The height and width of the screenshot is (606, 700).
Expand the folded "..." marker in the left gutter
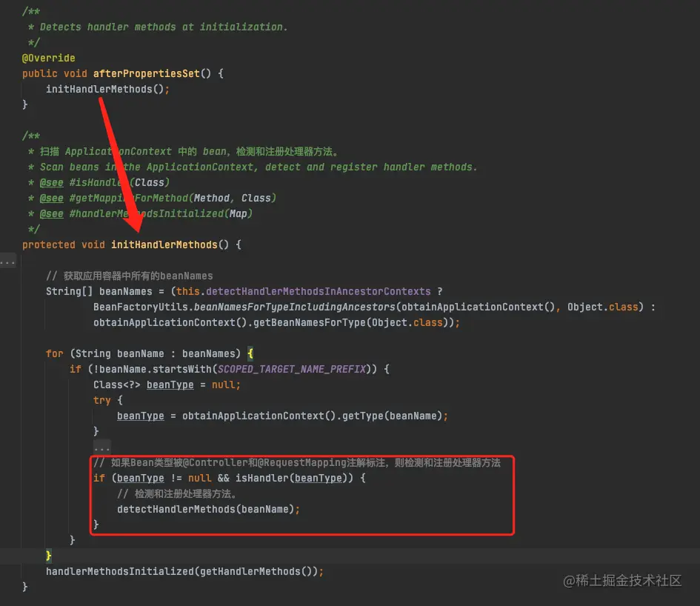(7, 260)
